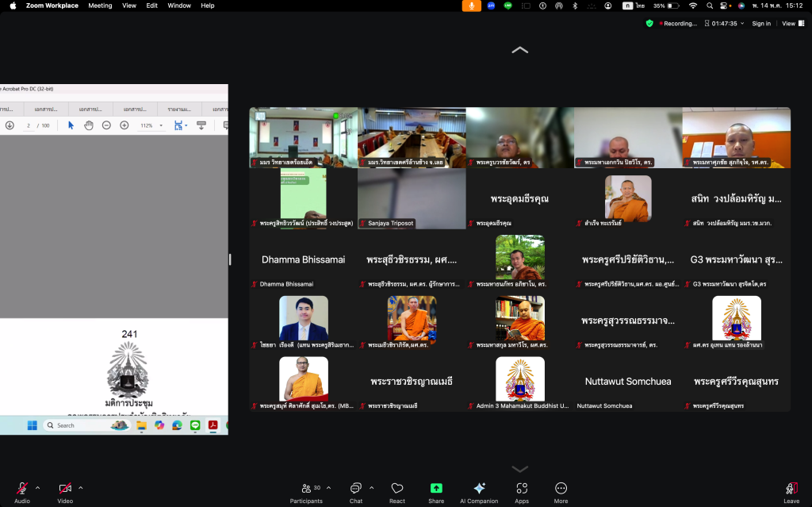Open Wi-Fi status in the menu bar
812x507 pixels.
[693, 6]
